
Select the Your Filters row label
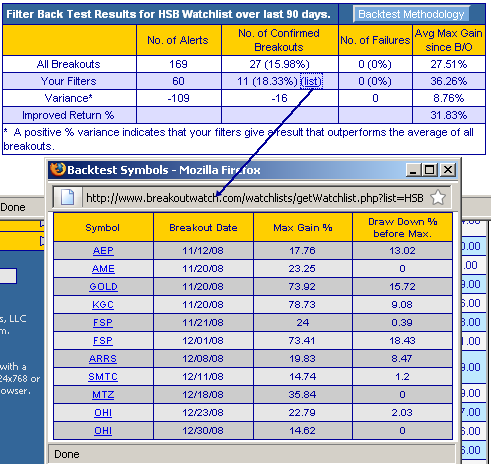pyautogui.click(x=68, y=81)
